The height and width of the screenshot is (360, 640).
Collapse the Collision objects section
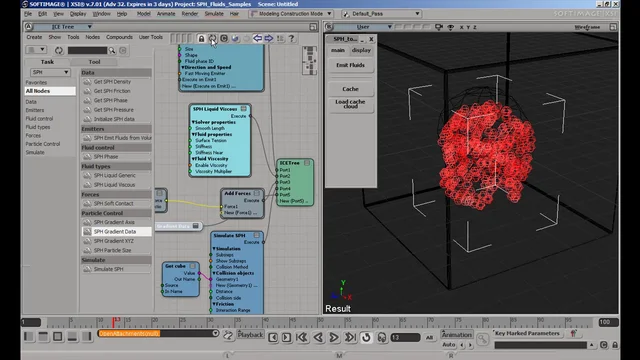214,273
